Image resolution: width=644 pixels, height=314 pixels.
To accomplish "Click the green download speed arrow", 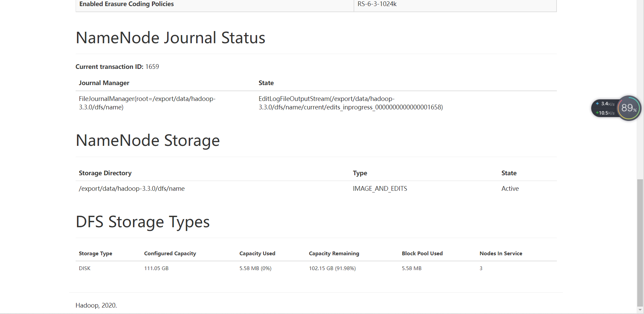I will pyautogui.click(x=597, y=113).
